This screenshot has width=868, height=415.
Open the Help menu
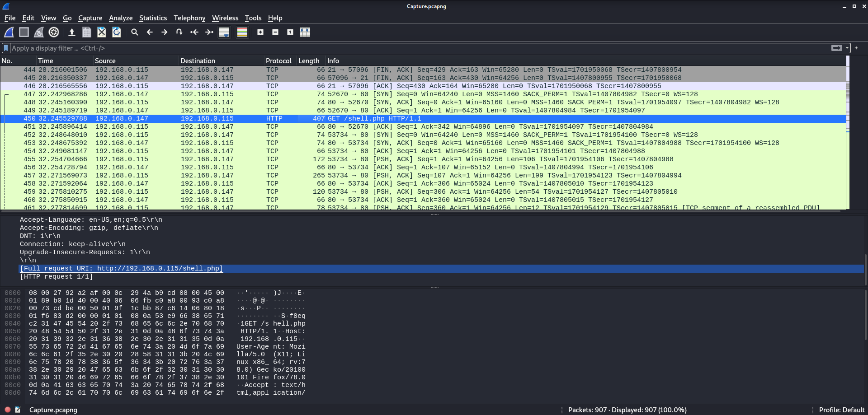click(275, 18)
